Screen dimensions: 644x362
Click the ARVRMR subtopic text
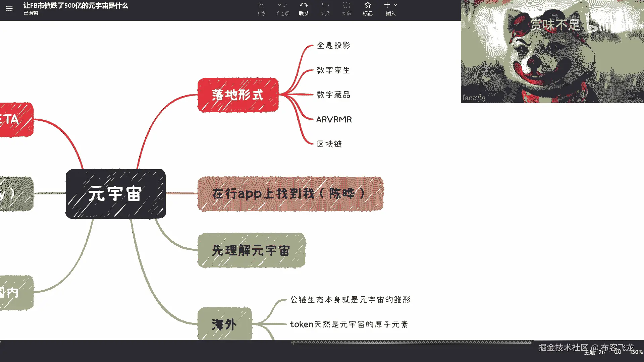(334, 120)
